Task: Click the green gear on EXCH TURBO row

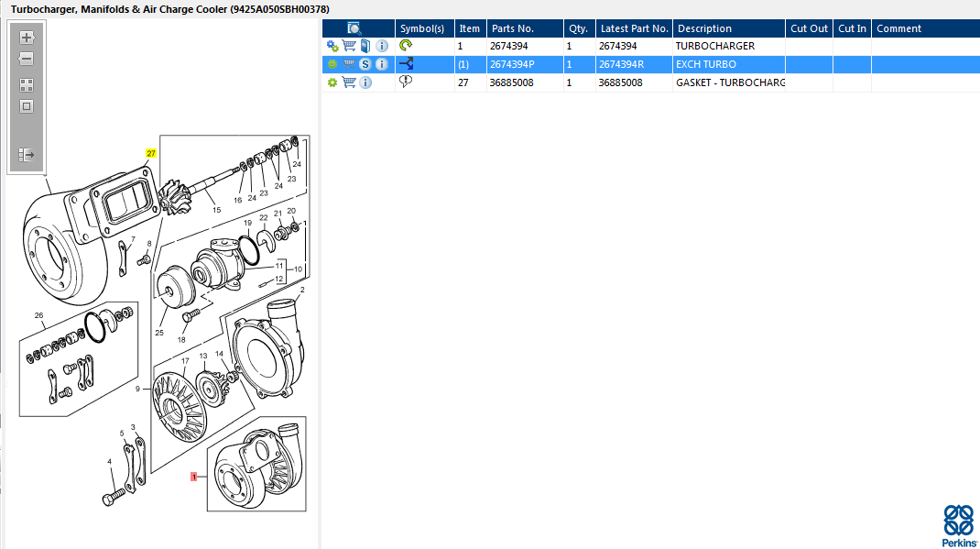Action: pos(332,64)
